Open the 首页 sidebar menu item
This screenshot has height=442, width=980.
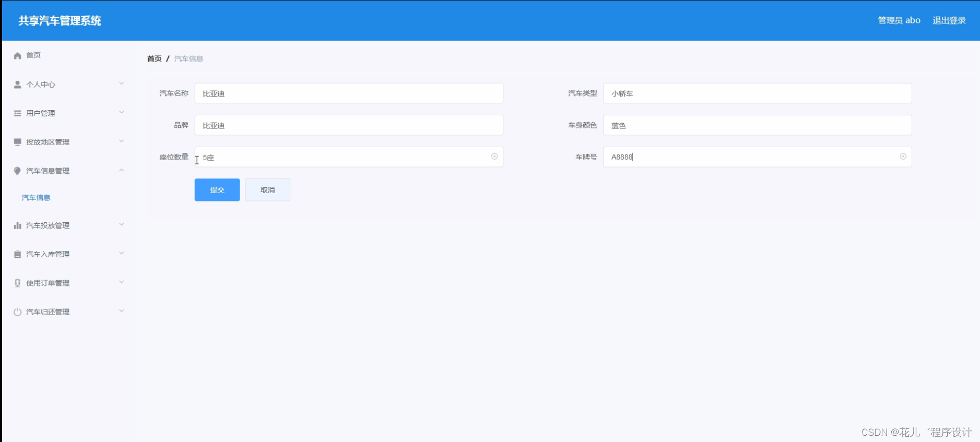tap(69, 55)
